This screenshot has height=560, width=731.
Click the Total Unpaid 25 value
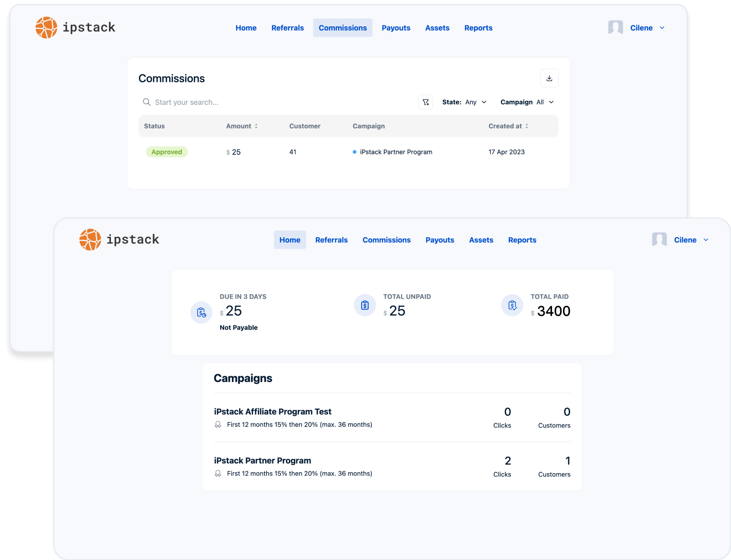(x=397, y=311)
